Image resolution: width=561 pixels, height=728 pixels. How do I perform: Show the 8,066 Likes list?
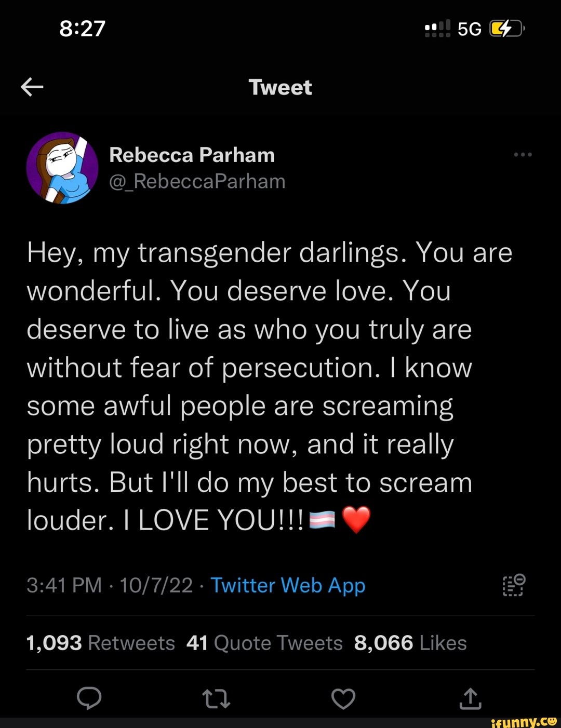[x=410, y=643]
